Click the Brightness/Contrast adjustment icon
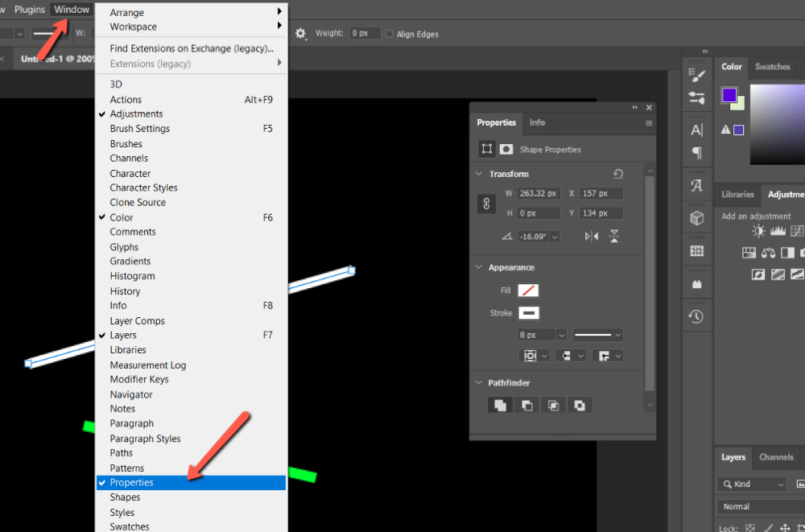This screenshot has width=805, height=532. pos(758,232)
